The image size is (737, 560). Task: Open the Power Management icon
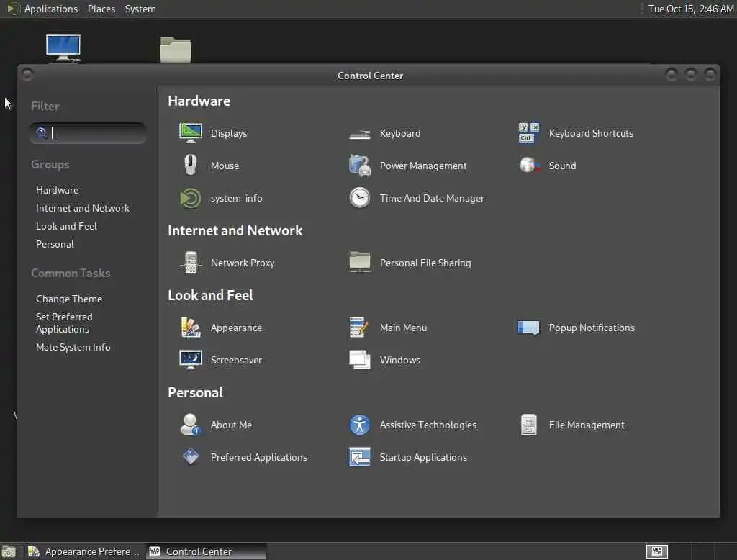[360, 166]
